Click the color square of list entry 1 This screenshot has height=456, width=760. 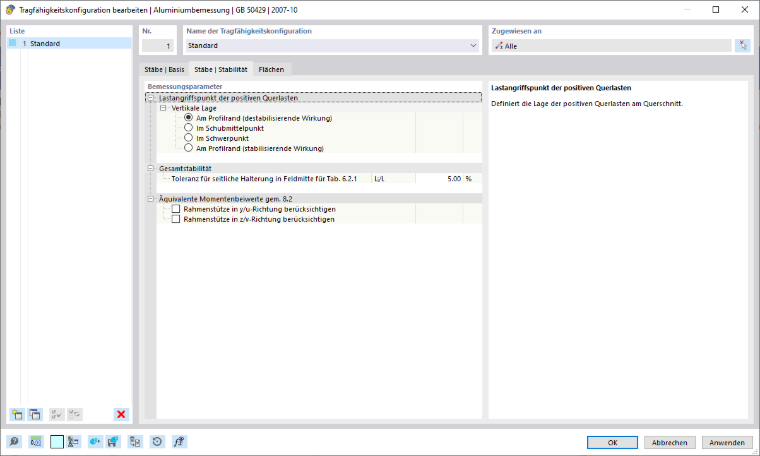[13, 43]
